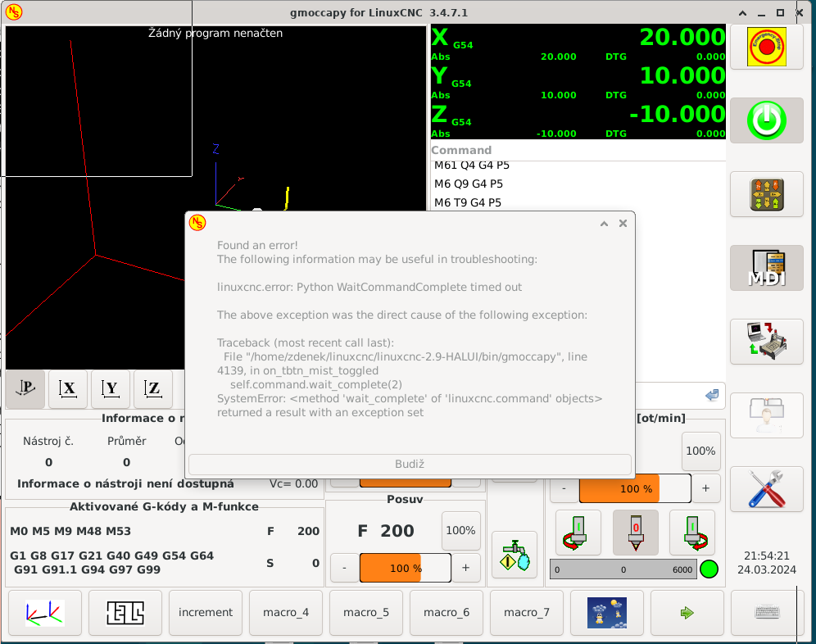Reset spindle override to 100%

click(700, 451)
